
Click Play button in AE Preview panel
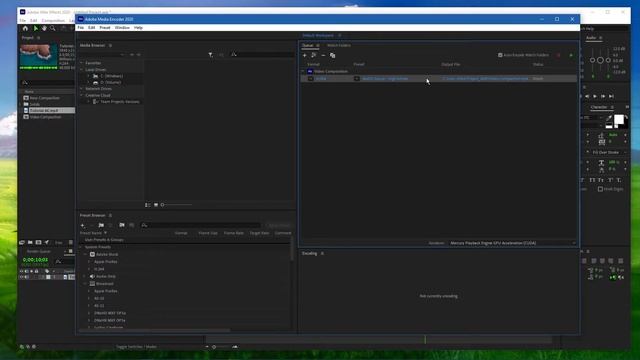tap(595, 96)
